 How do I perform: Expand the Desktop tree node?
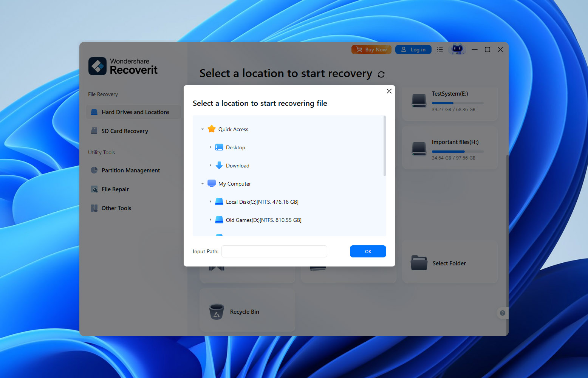coord(210,147)
